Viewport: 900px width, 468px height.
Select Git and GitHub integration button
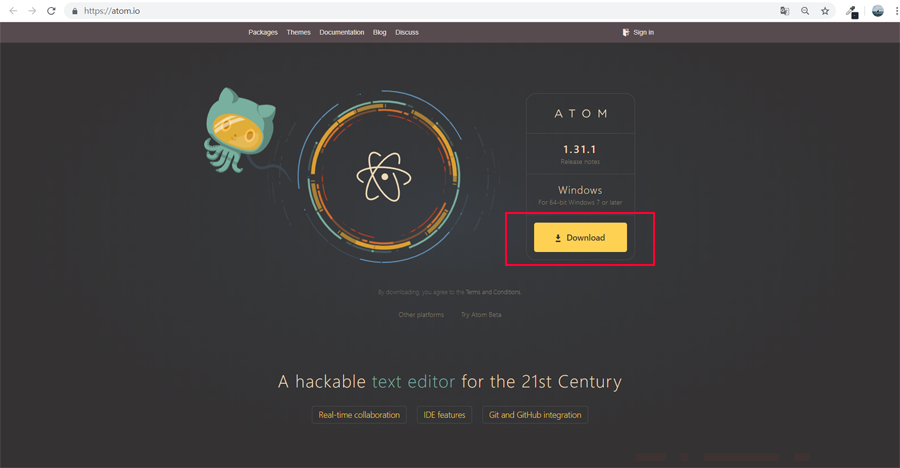535,415
